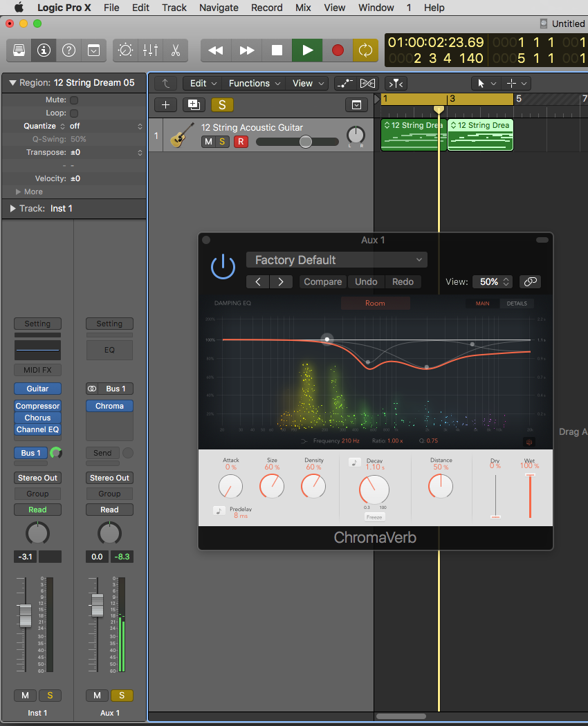This screenshot has width=588, height=726.
Task: Click the Global Tracks dropdown icon
Action: pos(356,105)
